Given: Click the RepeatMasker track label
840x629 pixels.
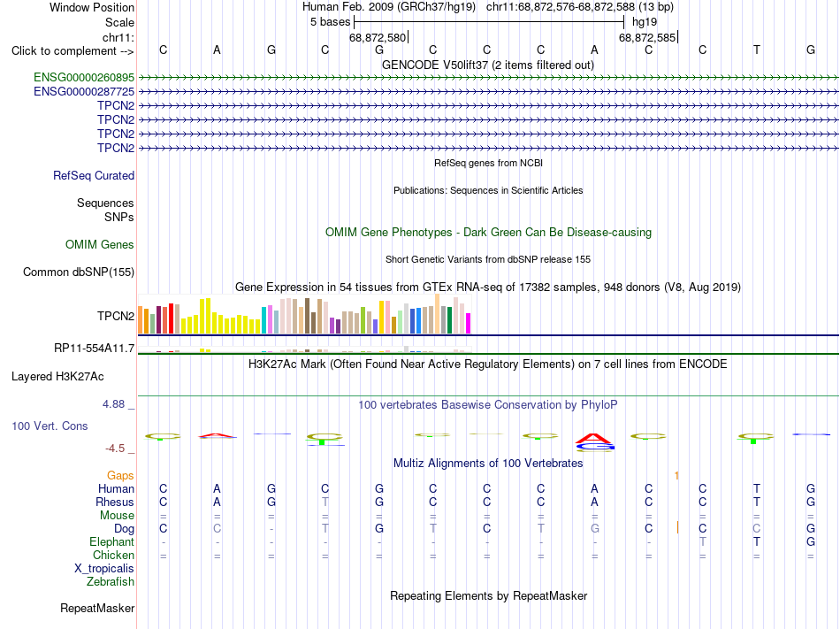Looking at the screenshot, I should 97,608.
